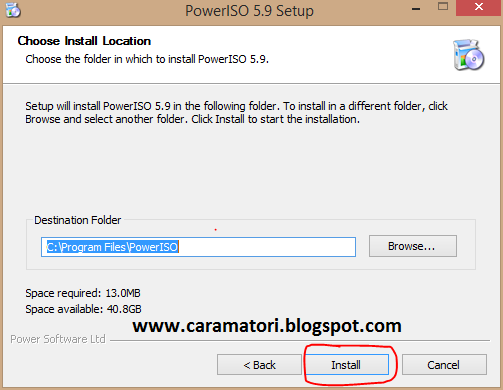Image resolution: width=503 pixels, height=390 pixels.
Task: Click the "Space available: 40.8GB" text
Action: pos(83,309)
